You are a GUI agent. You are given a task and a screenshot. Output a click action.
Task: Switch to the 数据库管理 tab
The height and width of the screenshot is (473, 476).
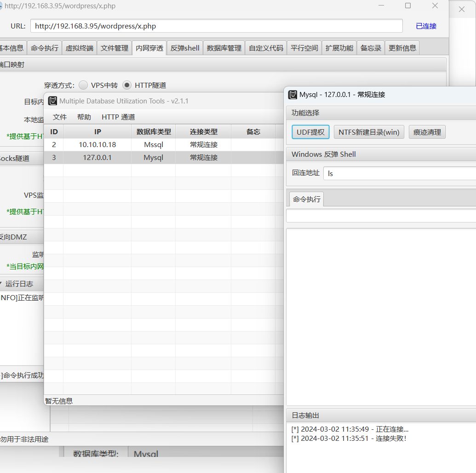coord(224,48)
